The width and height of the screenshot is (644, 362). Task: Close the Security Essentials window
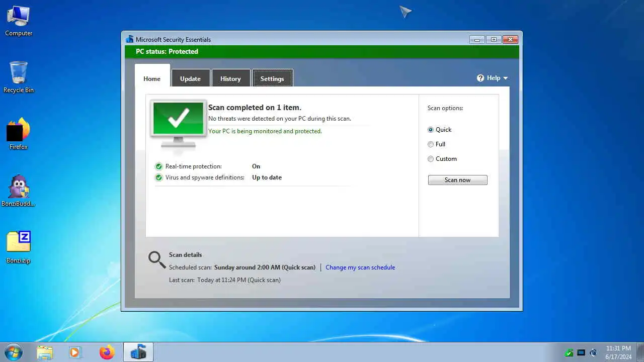(510, 40)
